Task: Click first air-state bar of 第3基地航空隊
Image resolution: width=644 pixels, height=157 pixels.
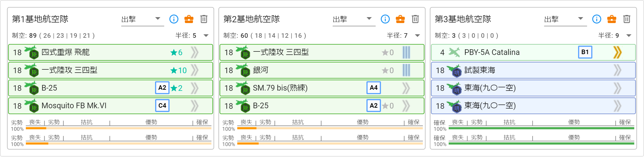Action: click(541, 128)
